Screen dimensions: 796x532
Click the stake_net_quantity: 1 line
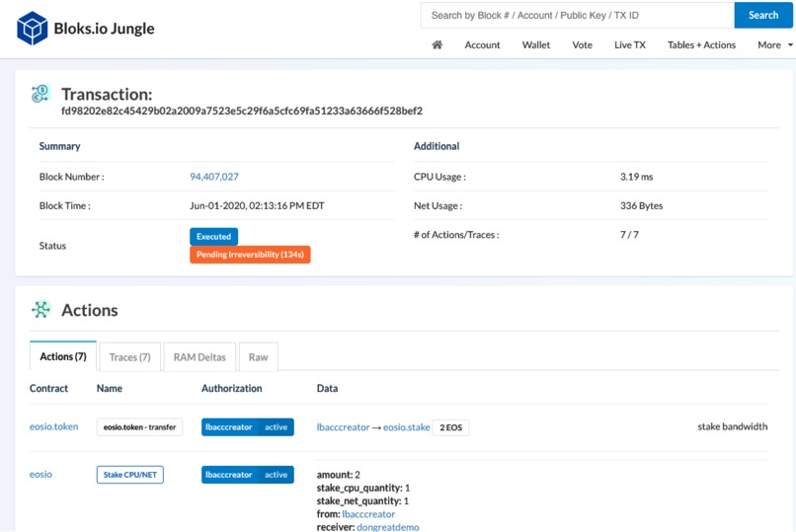(363, 500)
